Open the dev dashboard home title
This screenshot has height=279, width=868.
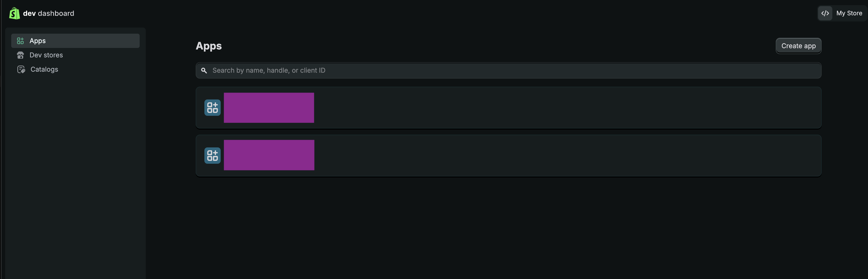click(x=48, y=14)
